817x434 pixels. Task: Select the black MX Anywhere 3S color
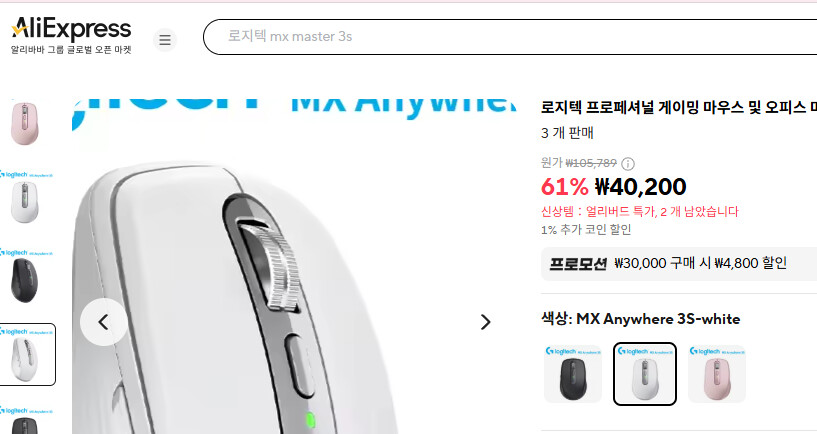coord(573,374)
